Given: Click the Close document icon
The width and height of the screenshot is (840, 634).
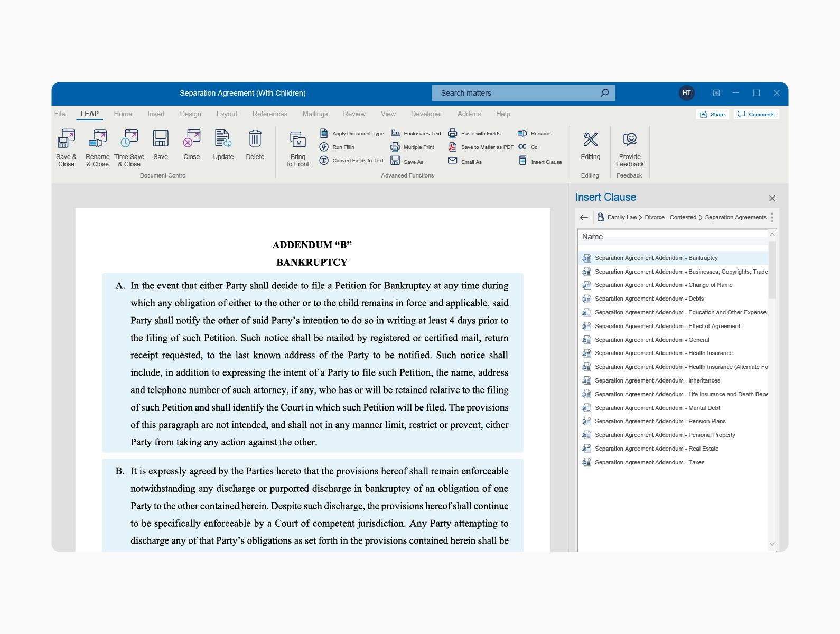Looking at the screenshot, I should pyautogui.click(x=192, y=138).
